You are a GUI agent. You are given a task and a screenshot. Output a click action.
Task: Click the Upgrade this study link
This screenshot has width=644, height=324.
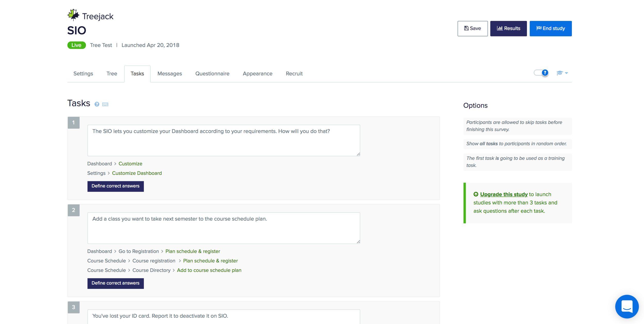[x=504, y=194]
